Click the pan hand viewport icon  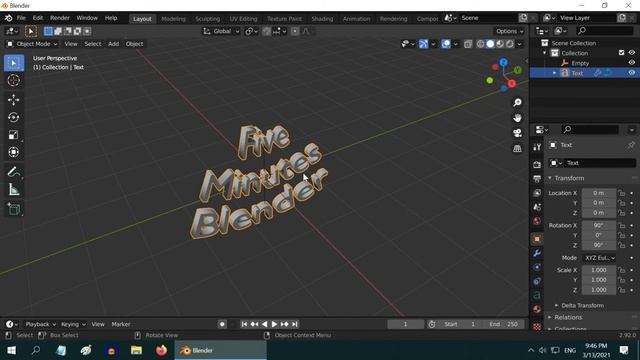(x=517, y=118)
